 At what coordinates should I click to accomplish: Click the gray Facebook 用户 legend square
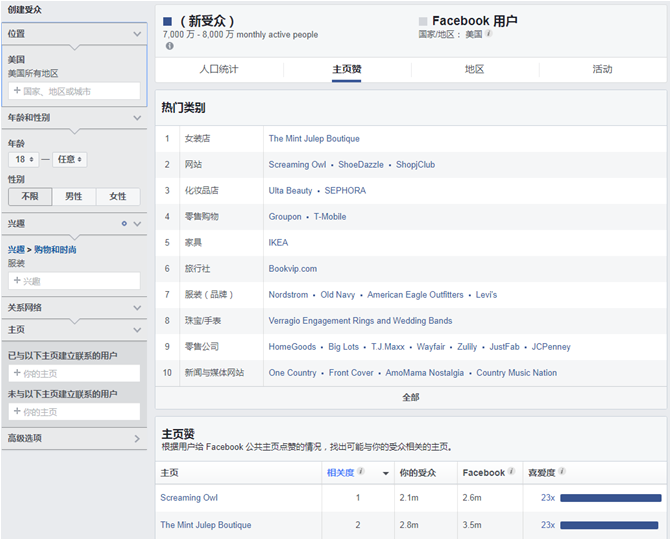point(423,21)
